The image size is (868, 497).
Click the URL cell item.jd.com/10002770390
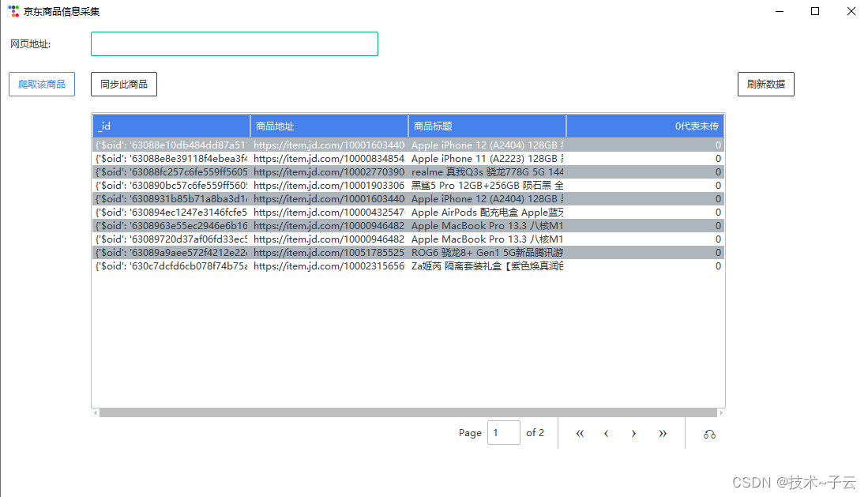pos(329,171)
